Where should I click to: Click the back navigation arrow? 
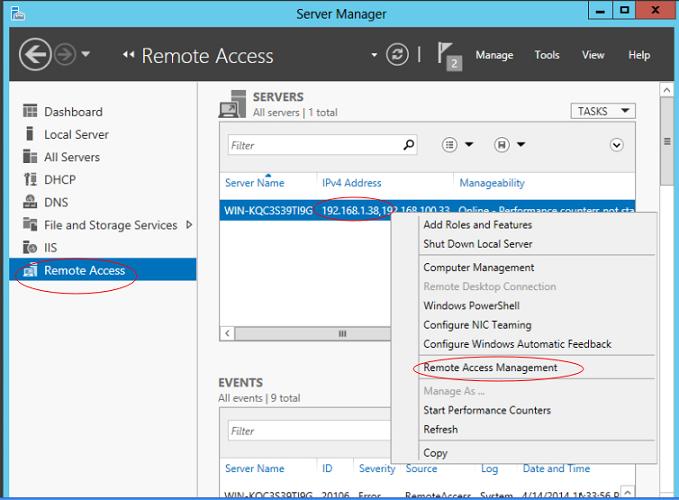point(34,55)
